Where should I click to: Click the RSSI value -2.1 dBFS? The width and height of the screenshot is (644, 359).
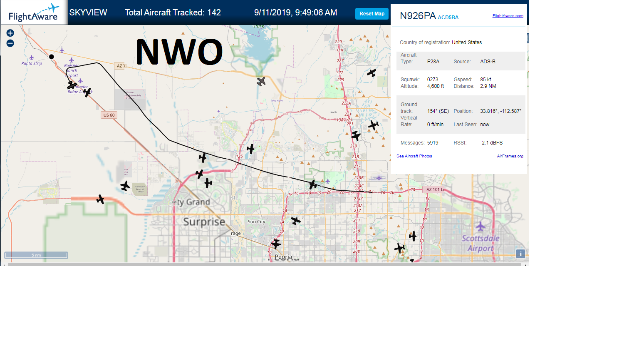click(491, 143)
